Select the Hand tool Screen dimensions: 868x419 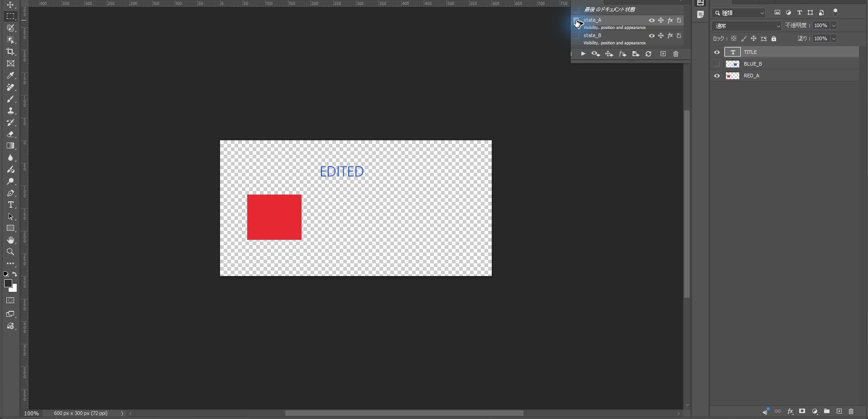point(10,240)
